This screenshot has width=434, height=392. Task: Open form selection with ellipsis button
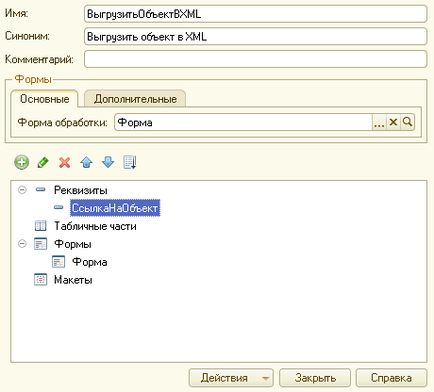pyautogui.click(x=379, y=122)
